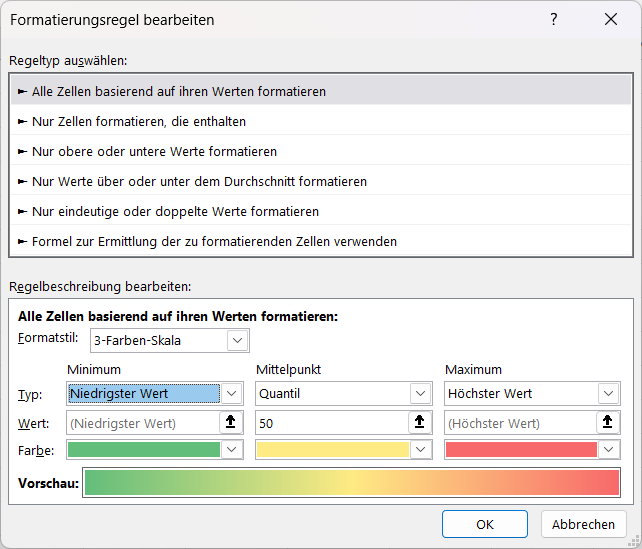Image resolution: width=642 pixels, height=549 pixels.
Task: Open the yellow Mittelpunkt color dropdown
Action: (x=420, y=450)
